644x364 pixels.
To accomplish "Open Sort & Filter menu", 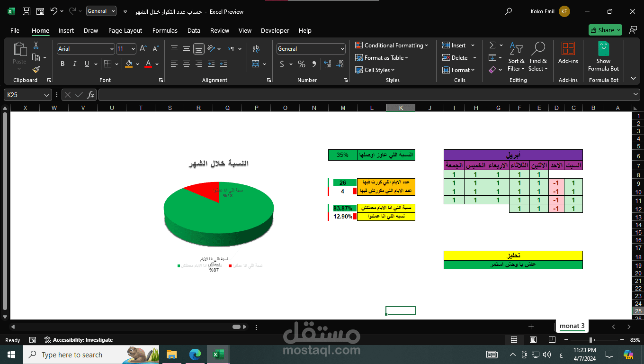I will point(517,56).
